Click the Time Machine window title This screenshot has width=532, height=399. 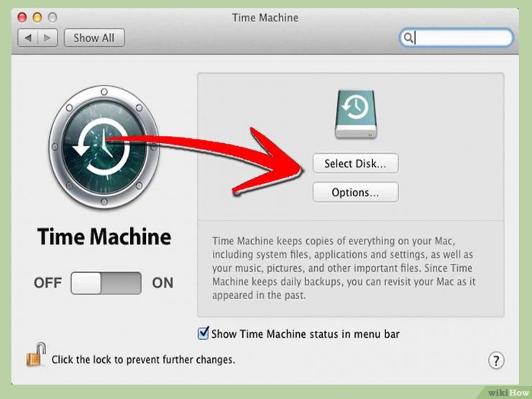[265, 18]
